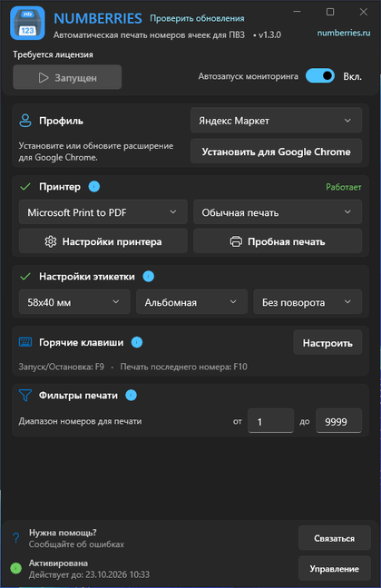Click the 'до' range end field
This screenshot has width=381, height=588.
(x=339, y=421)
